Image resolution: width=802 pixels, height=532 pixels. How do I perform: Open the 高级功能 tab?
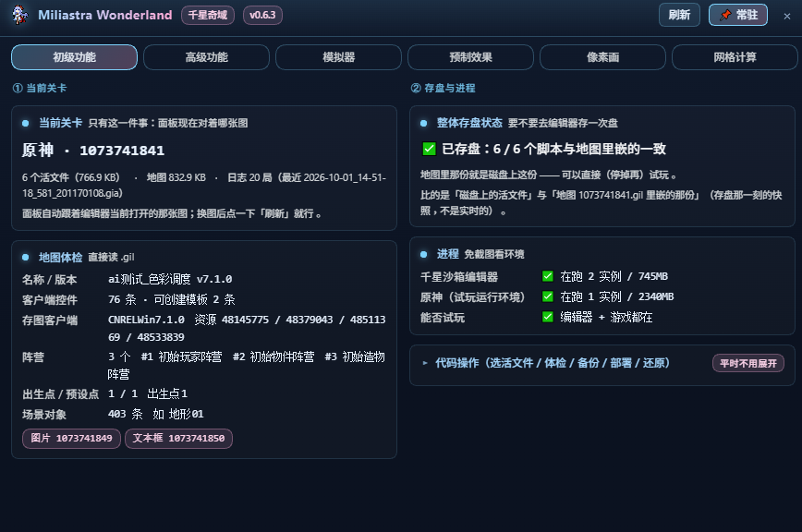pos(206,57)
